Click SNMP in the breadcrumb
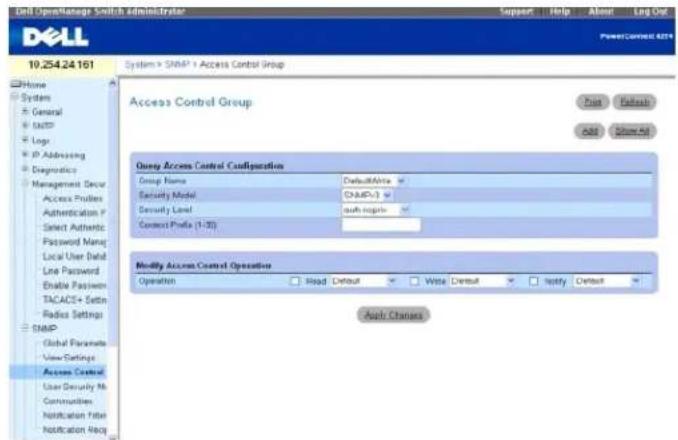This screenshot has width=678, height=440. tap(177, 64)
